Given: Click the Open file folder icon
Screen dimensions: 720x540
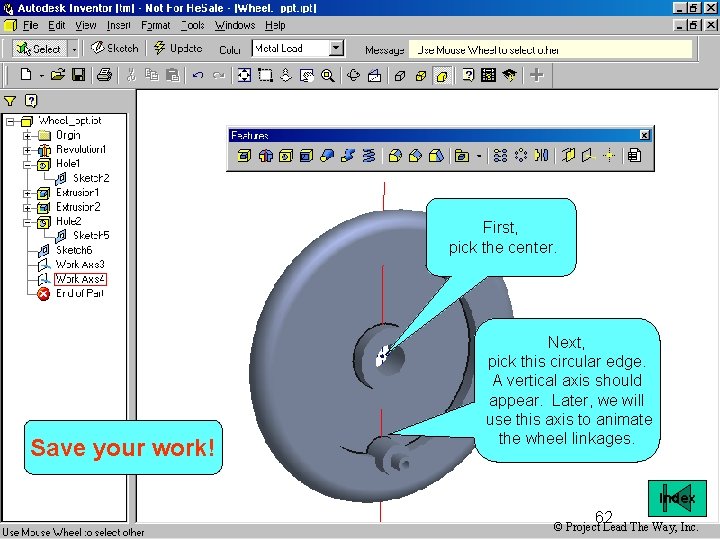Looking at the screenshot, I should point(58,75).
